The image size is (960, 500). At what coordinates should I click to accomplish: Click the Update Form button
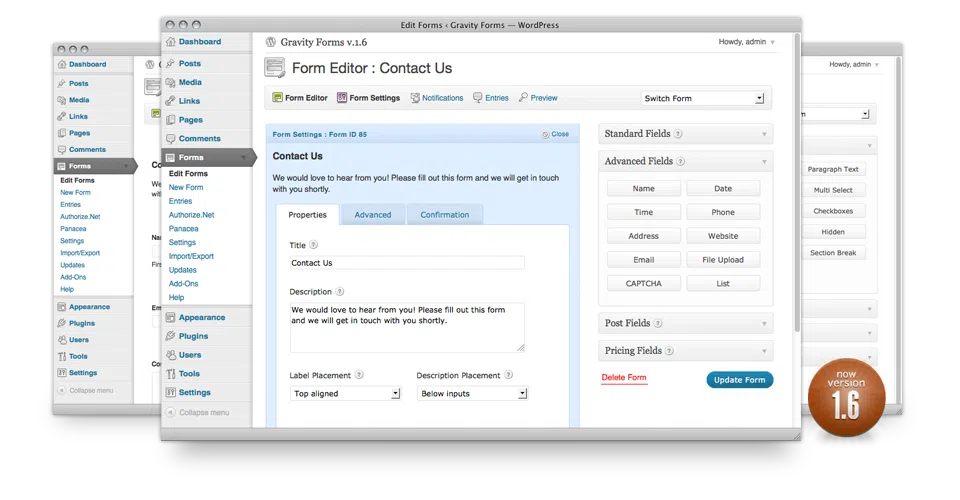click(740, 380)
